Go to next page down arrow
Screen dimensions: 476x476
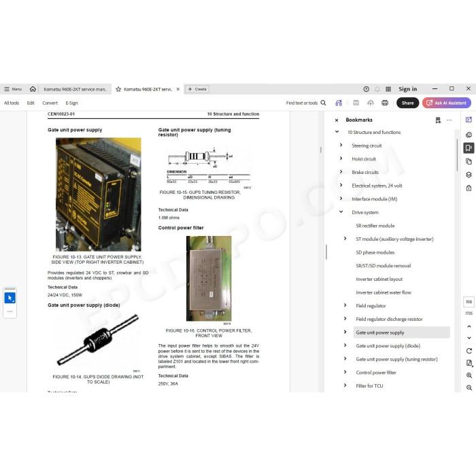[469, 338]
